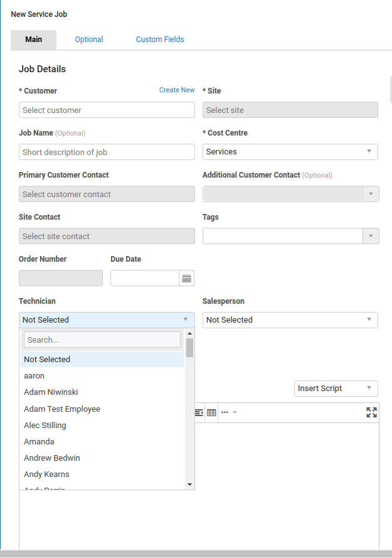Open the Salesperson dropdown
The width and height of the screenshot is (392, 558).
(290, 320)
